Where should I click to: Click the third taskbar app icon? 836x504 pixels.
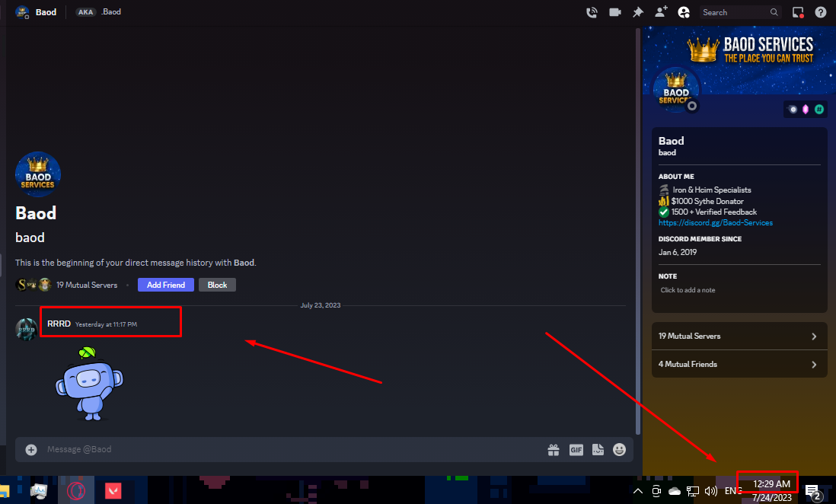tap(76, 490)
